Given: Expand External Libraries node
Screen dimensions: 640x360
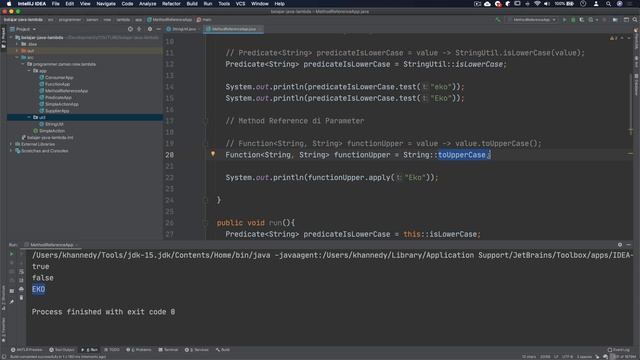Looking at the screenshot, I should pyautogui.click(x=11, y=144).
